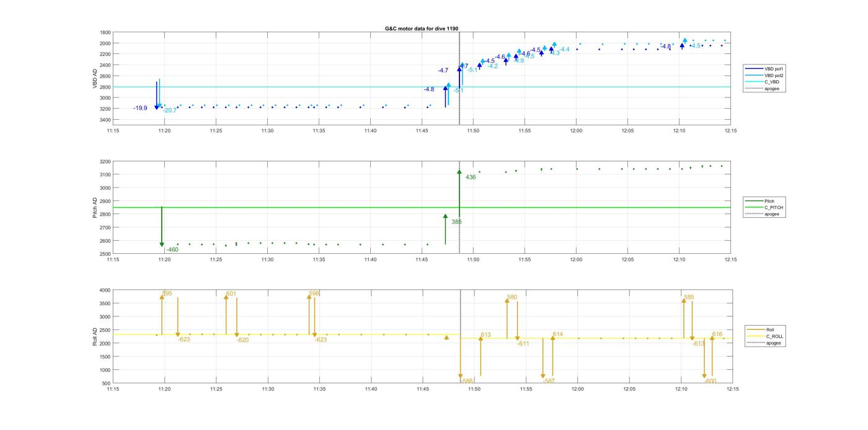Click the '-588' roll data label
Image resolution: width=868 pixels, height=430 pixels.
click(x=467, y=380)
